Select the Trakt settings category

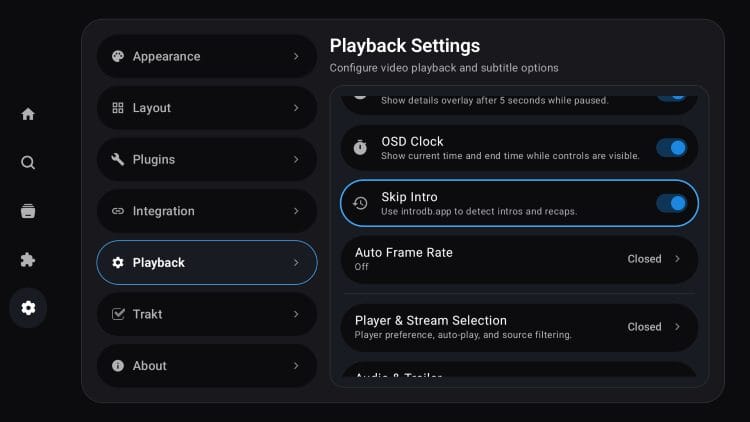(206, 314)
